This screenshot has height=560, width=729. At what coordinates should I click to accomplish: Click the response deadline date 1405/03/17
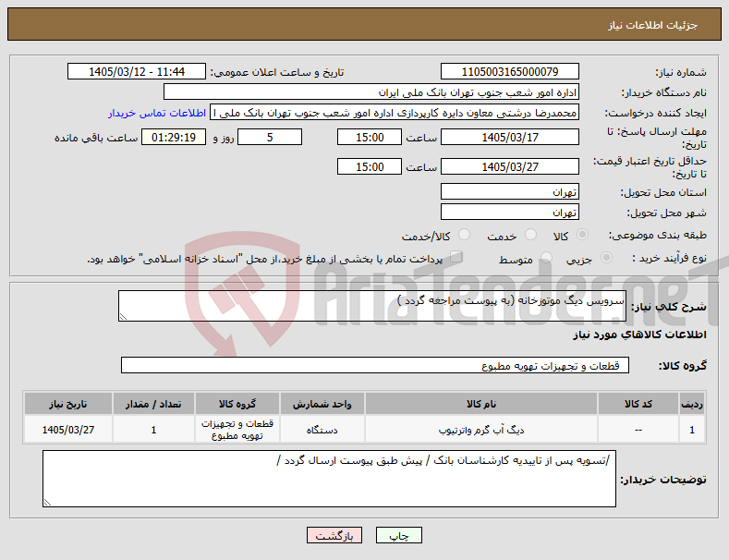[x=509, y=137]
